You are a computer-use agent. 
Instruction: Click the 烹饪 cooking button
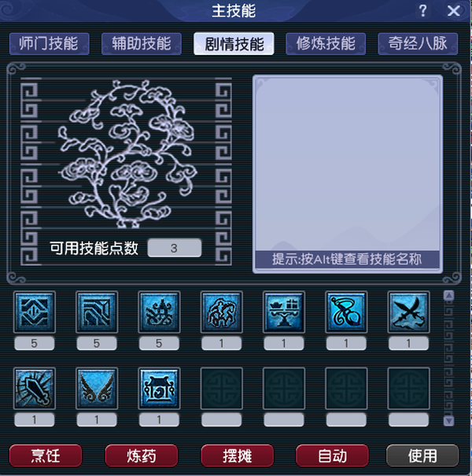pyautogui.click(x=46, y=456)
